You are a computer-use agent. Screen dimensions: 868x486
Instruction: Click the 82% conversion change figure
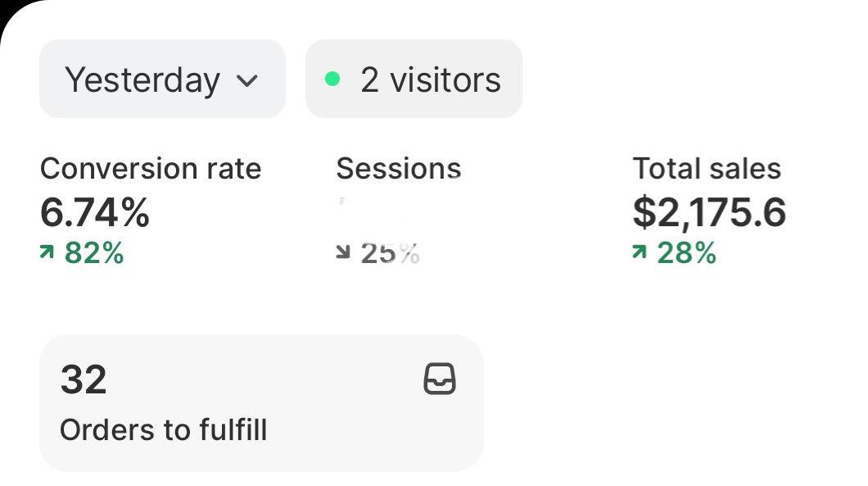click(94, 253)
